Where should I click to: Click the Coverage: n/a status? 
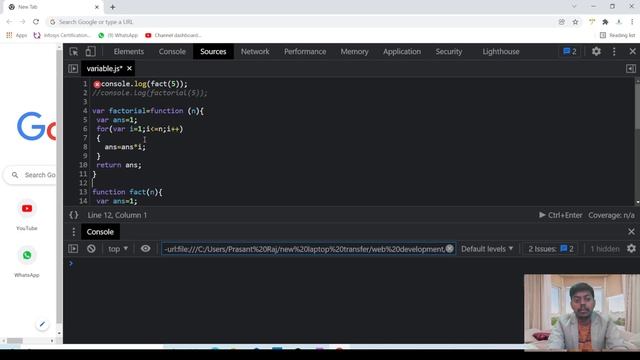point(611,215)
